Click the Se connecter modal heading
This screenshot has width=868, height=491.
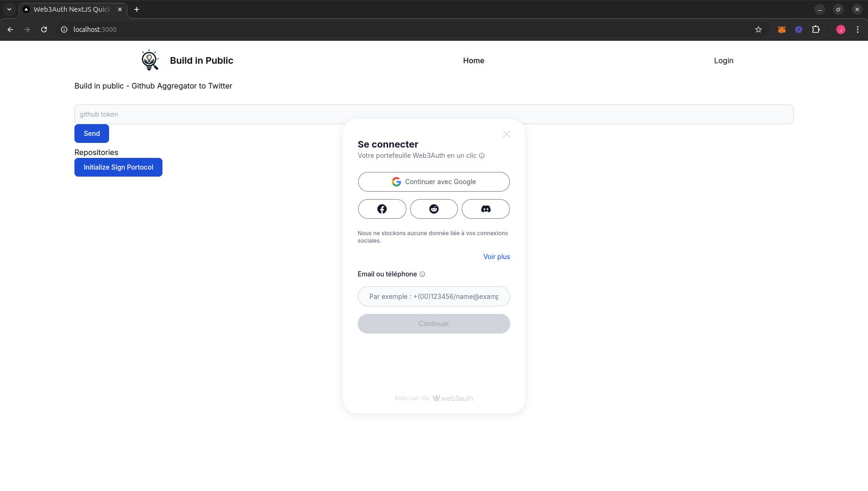tap(388, 144)
